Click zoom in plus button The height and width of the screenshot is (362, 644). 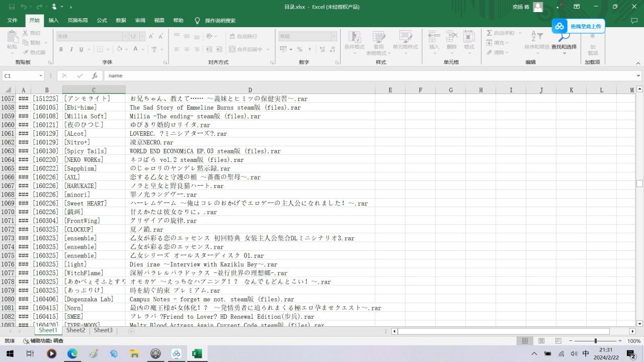[x=620, y=341]
